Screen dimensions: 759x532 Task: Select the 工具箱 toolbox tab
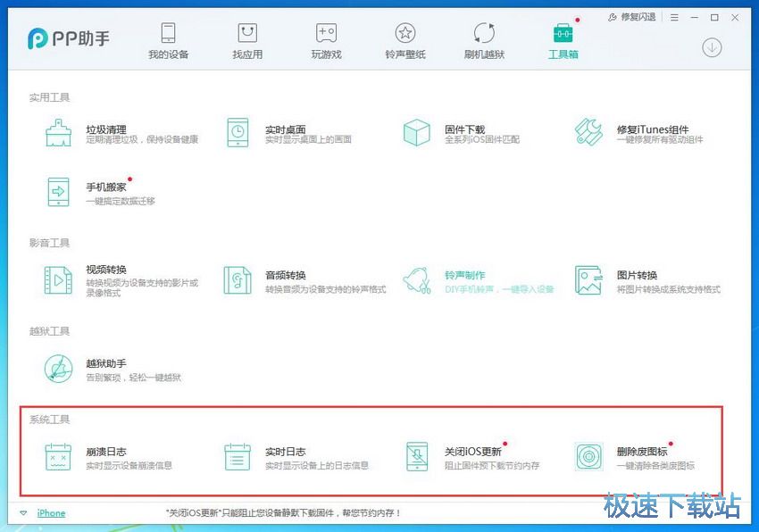(x=563, y=41)
